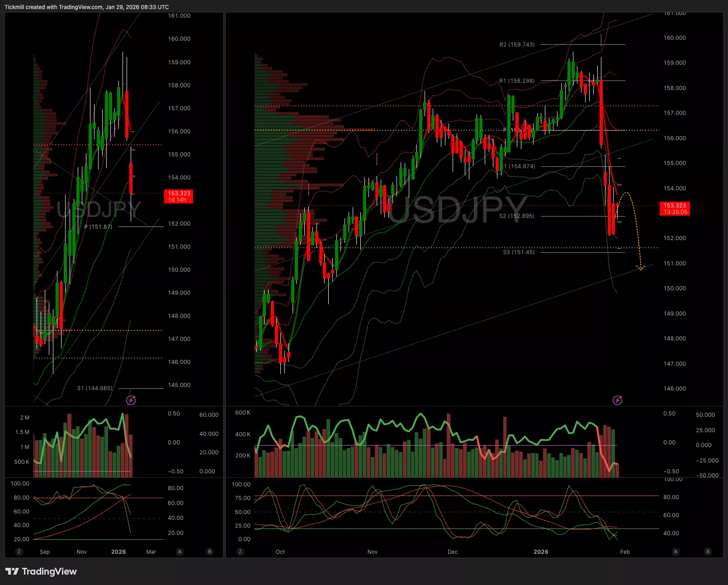Select the R2 (159.743) pivot level label
Screen dimensions: 728x585
(517, 45)
